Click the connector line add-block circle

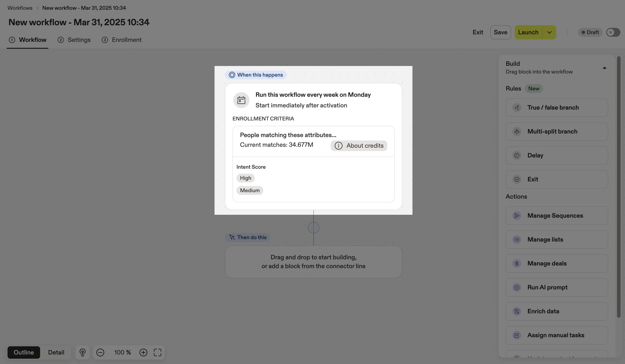313,227
